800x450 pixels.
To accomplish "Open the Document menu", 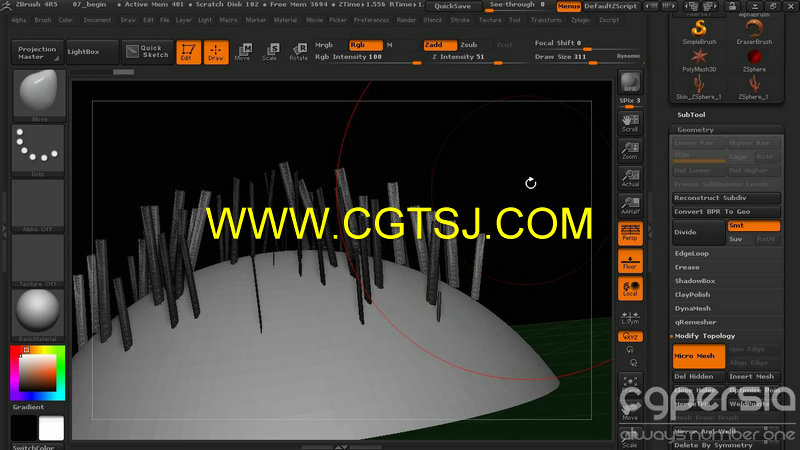I will (x=97, y=20).
